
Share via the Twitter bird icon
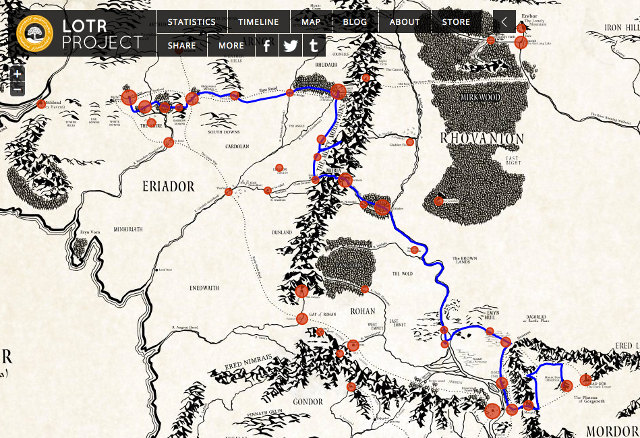coord(290,45)
